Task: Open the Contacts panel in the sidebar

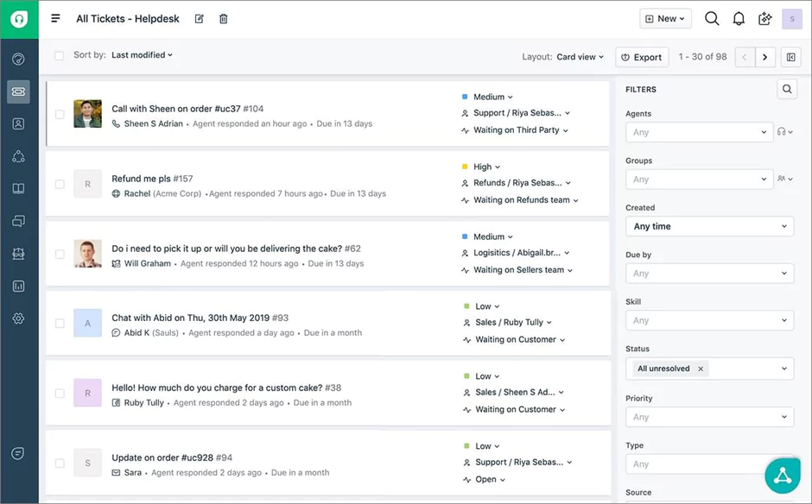Action: point(19,123)
